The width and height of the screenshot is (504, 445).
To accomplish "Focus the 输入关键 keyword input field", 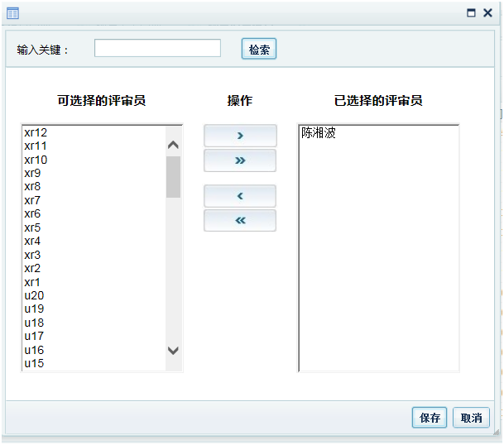I will (157, 49).
